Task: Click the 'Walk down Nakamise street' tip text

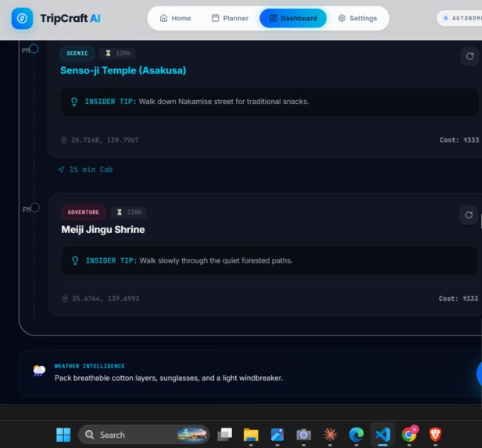Action: (x=223, y=102)
